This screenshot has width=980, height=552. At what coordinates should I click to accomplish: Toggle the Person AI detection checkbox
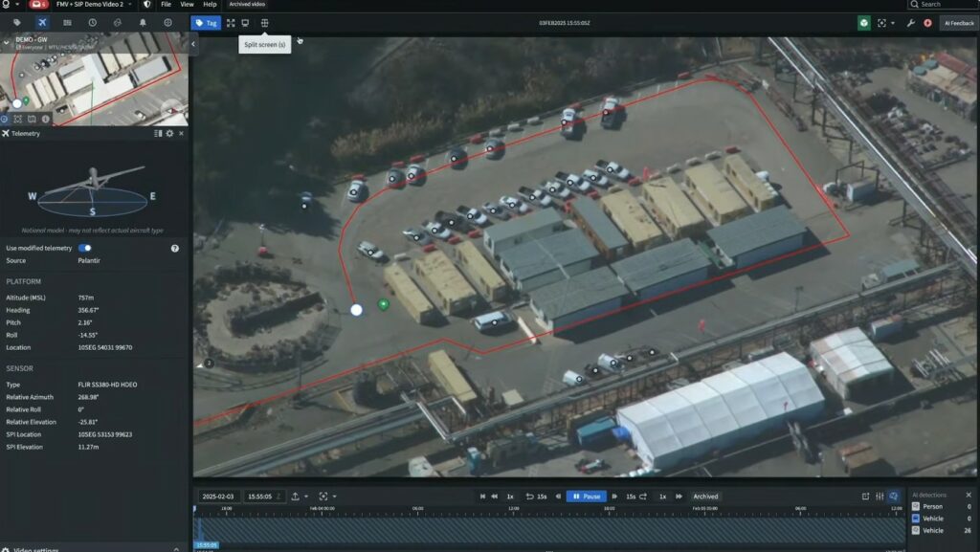click(916, 506)
